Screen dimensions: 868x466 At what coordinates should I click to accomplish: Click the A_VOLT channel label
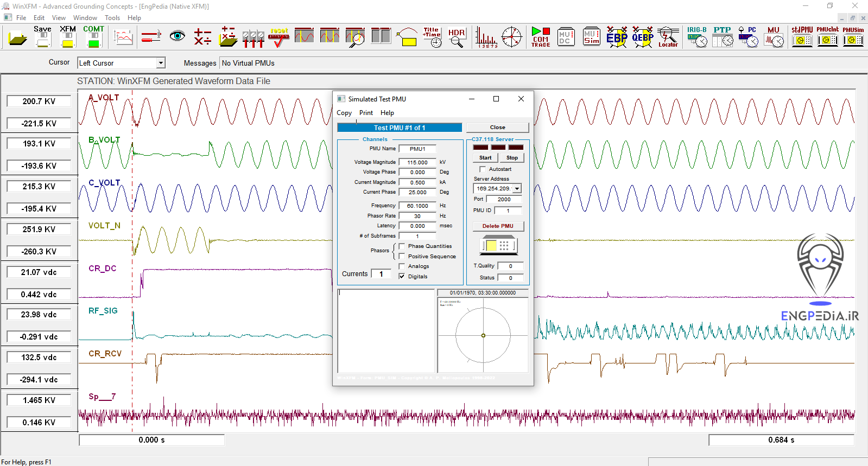pyautogui.click(x=104, y=98)
